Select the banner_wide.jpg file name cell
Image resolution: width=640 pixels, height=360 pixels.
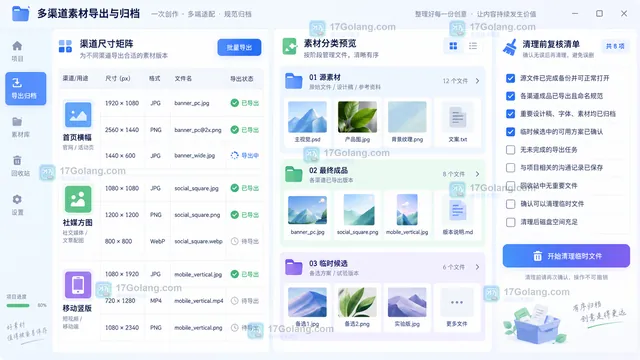coord(194,156)
